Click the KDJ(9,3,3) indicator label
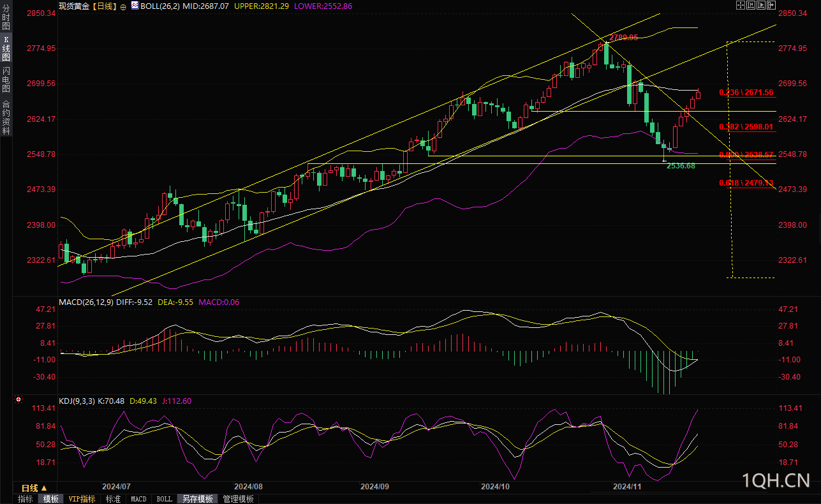This screenshot has height=504, width=821. click(77, 401)
